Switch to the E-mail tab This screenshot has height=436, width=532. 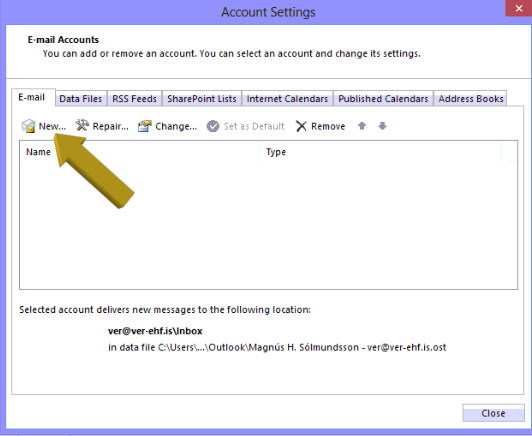click(x=32, y=97)
